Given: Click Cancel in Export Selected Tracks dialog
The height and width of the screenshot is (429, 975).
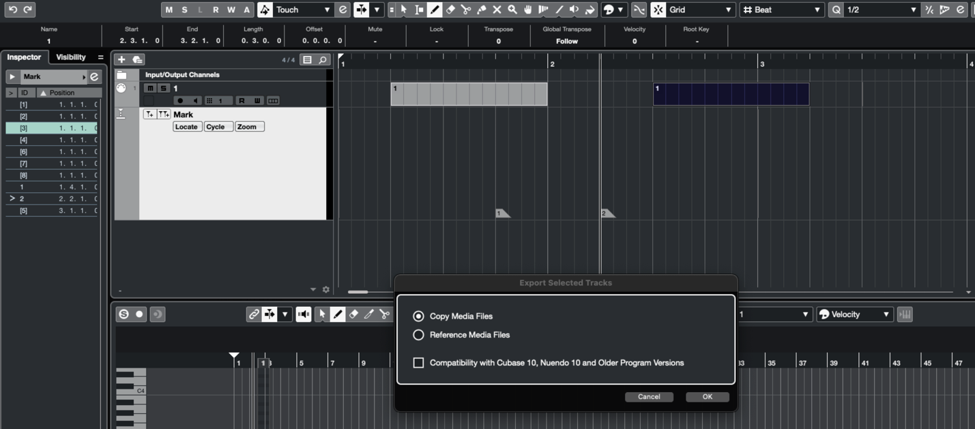Looking at the screenshot, I should pyautogui.click(x=649, y=397).
